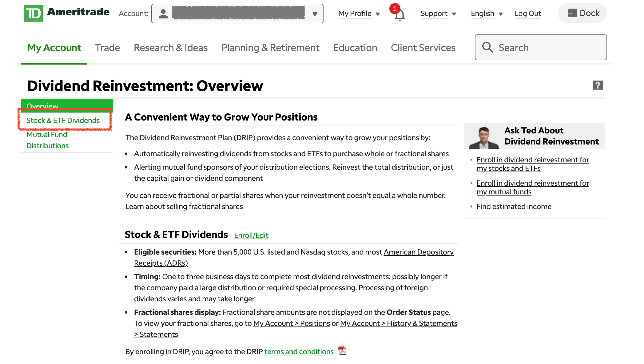Open the Trade tab
This screenshot has width=644, height=364.
pos(107,48)
